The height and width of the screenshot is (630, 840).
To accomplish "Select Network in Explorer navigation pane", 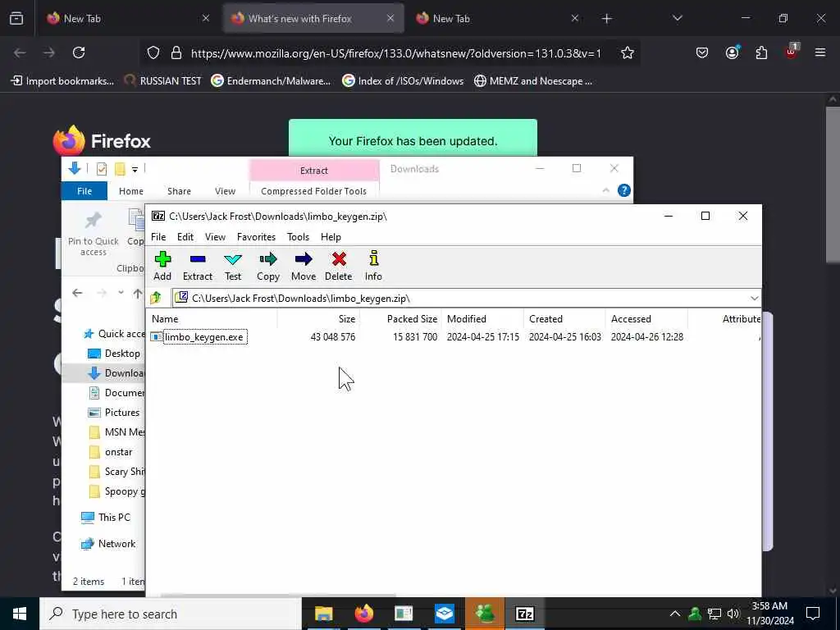I will [x=108, y=544].
